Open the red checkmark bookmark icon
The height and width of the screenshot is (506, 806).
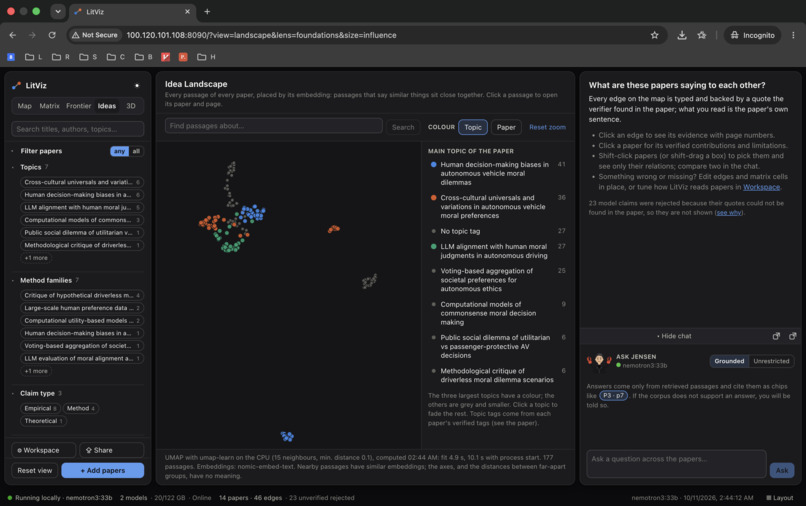pos(166,57)
